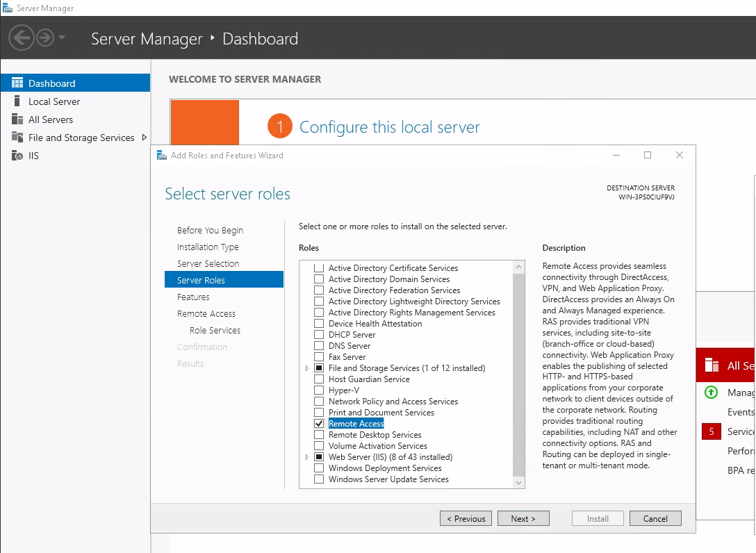Check Network Policy and Access Services
Screen dimensions: 756x553
click(x=319, y=401)
